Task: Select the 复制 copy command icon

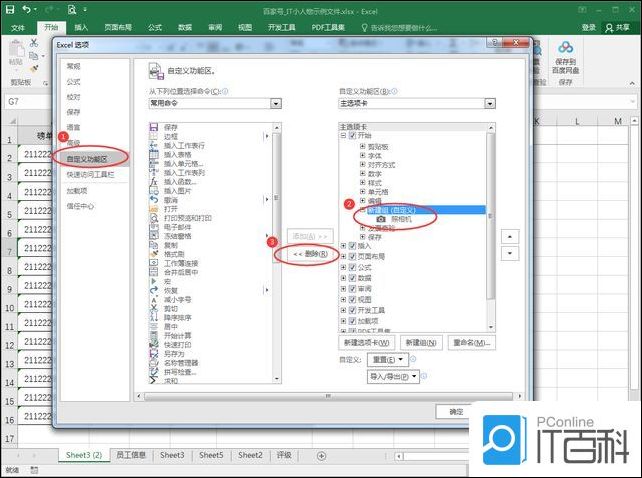Action: coord(154,245)
